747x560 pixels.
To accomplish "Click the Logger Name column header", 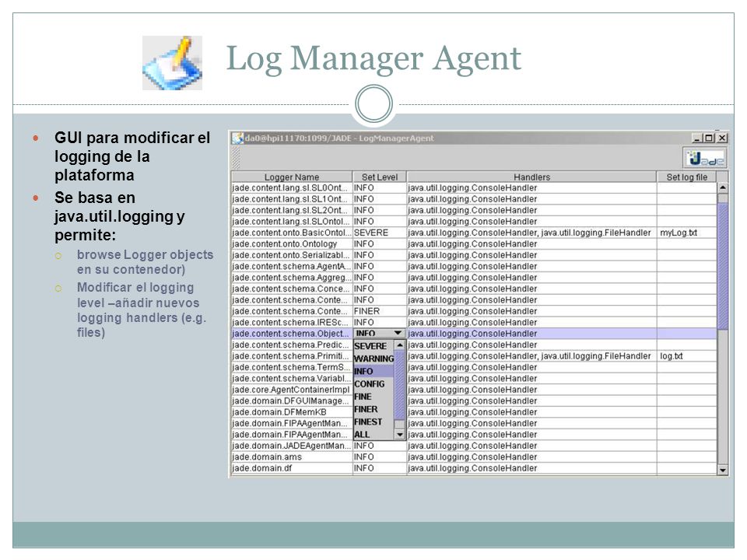I will 292,177.
